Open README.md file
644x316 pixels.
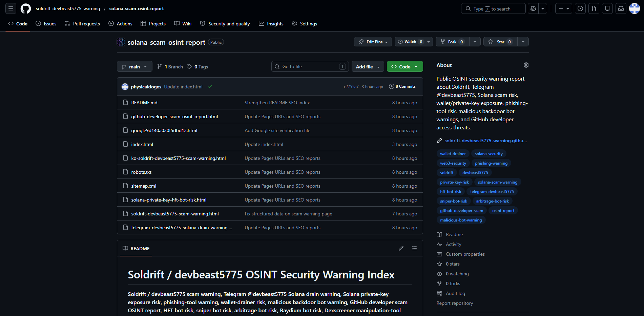pyautogui.click(x=144, y=103)
